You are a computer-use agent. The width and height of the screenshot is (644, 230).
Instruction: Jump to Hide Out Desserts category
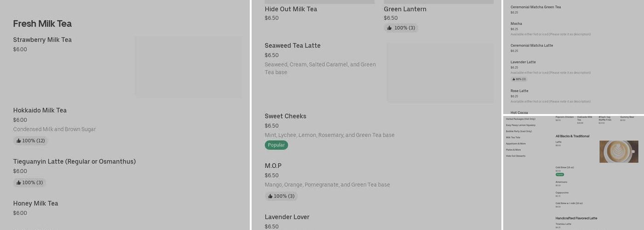tap(515, 156)
